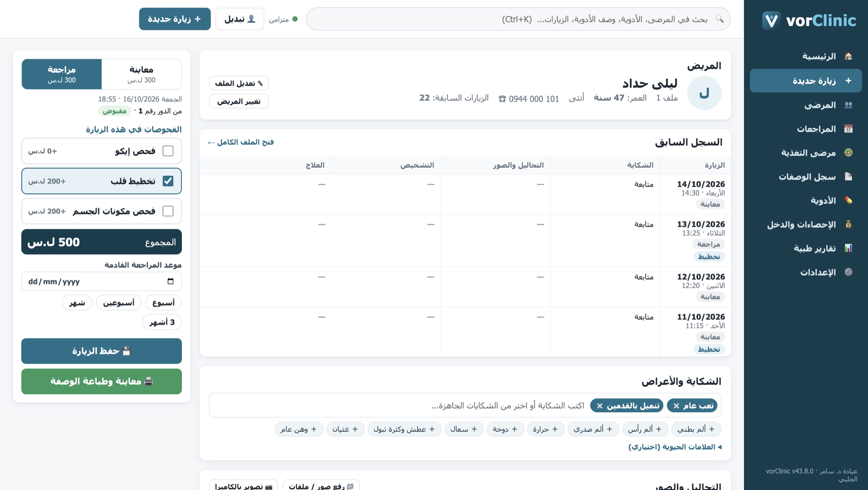Click the تبديل user switch button
Screen dimensions: 868x490
pyautogui.click(x=240, y=19)
